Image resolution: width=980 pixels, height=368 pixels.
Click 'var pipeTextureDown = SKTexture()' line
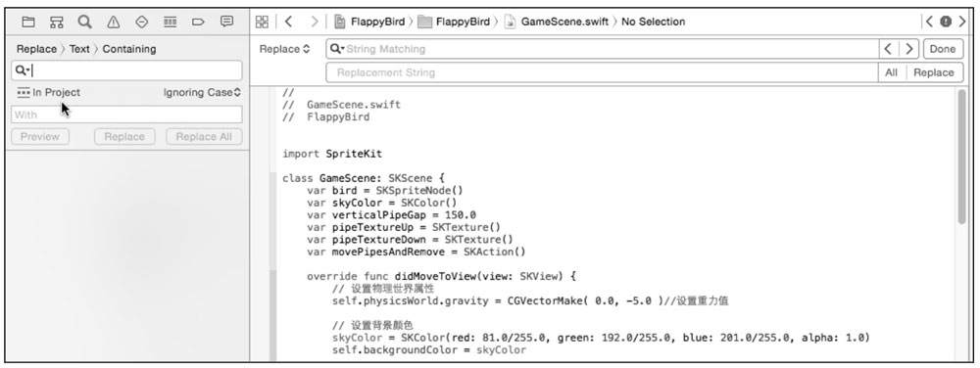[410, 240]
